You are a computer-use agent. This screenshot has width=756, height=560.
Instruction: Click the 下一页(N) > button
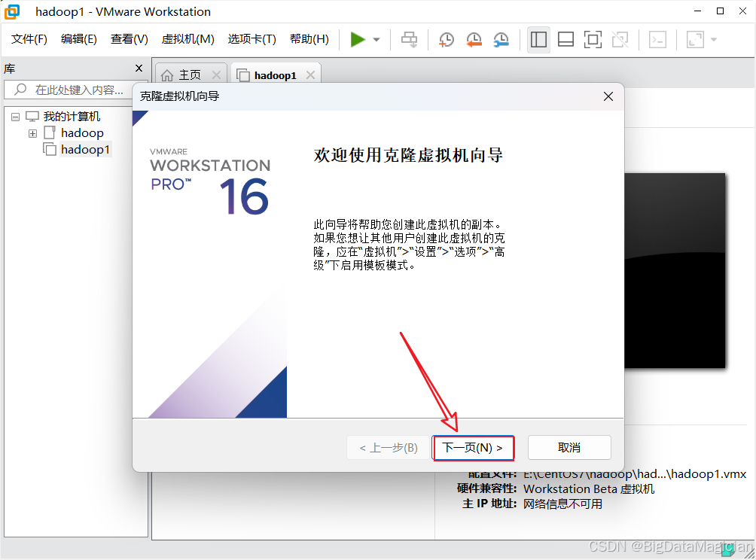[473, 448]
